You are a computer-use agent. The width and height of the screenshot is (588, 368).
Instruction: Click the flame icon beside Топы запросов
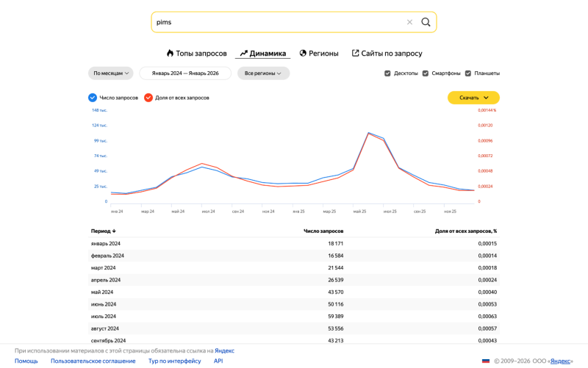point(170,53)
